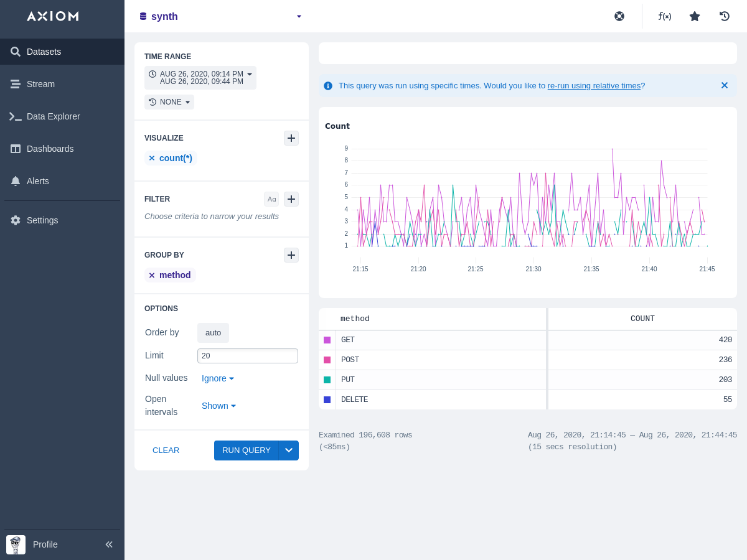The image size is (747, 560).
Task: Go to Stream in sidebar
Action: [40, 84]
